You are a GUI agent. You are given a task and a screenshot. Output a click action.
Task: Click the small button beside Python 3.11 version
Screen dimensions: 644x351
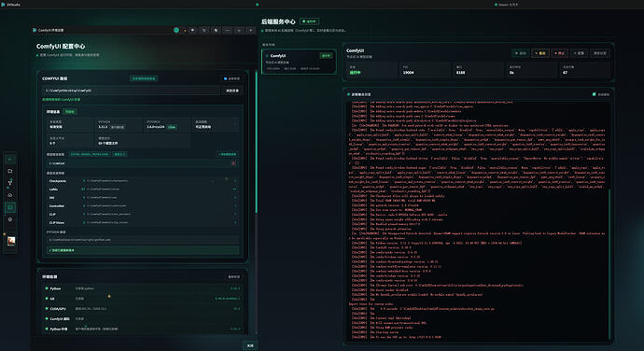118,127
